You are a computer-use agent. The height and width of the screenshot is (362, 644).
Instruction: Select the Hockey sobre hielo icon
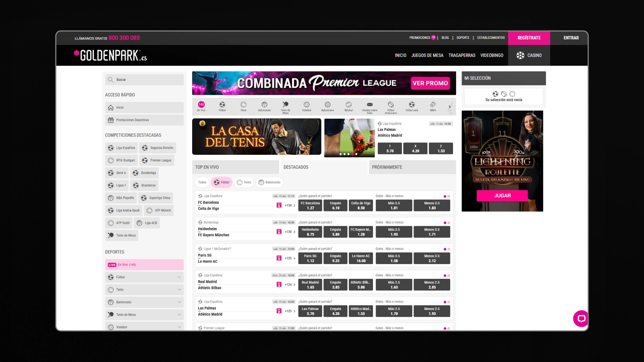pyautogui.click(x=370, y=107)
